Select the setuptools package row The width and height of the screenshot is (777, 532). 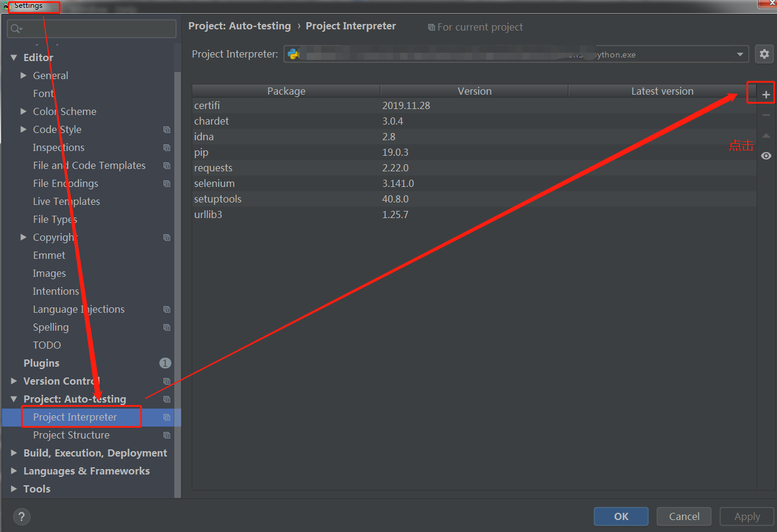[x=474, y=199]
